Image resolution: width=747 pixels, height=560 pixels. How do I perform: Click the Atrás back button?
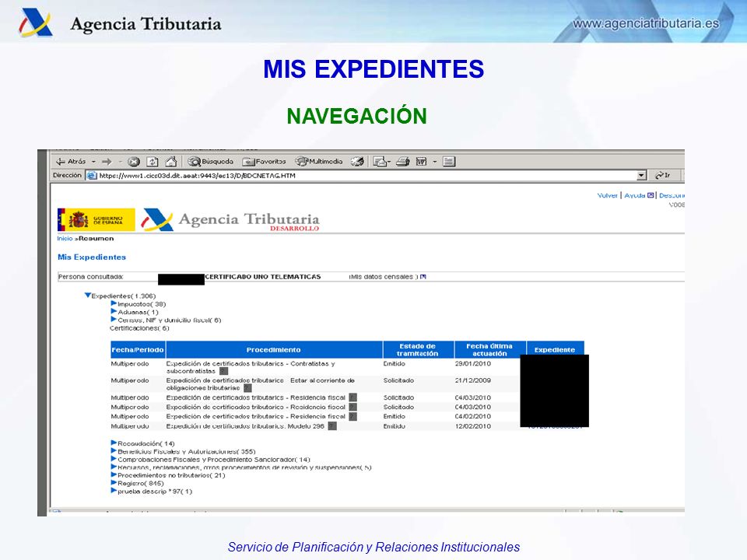pyautogui.click(x=71, y=162)
